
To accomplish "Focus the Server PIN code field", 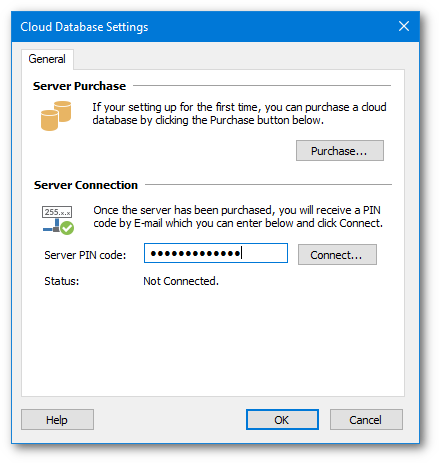I will [216, 253].
